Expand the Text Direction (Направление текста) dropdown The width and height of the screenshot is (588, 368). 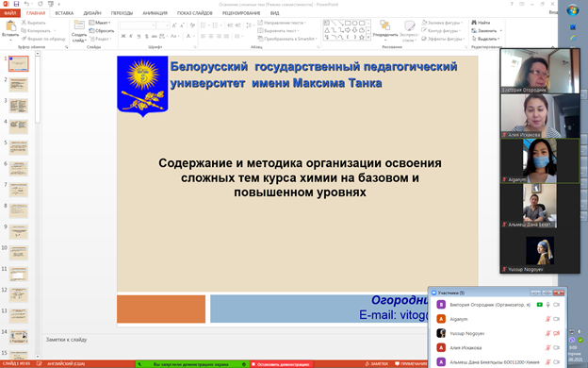point(282,23)
